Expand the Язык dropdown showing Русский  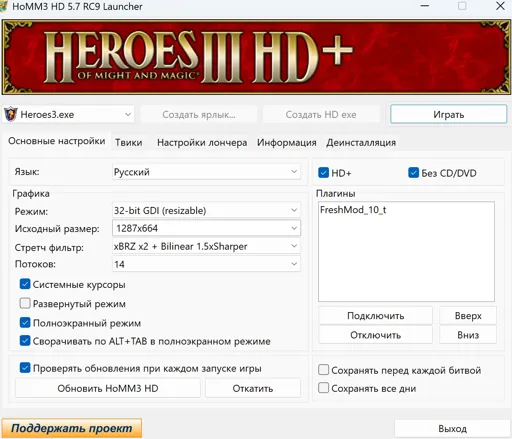tap(206, 172)
